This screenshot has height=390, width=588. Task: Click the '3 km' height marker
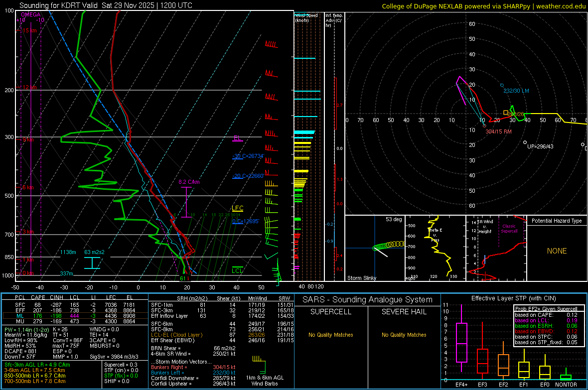point(28,232)
